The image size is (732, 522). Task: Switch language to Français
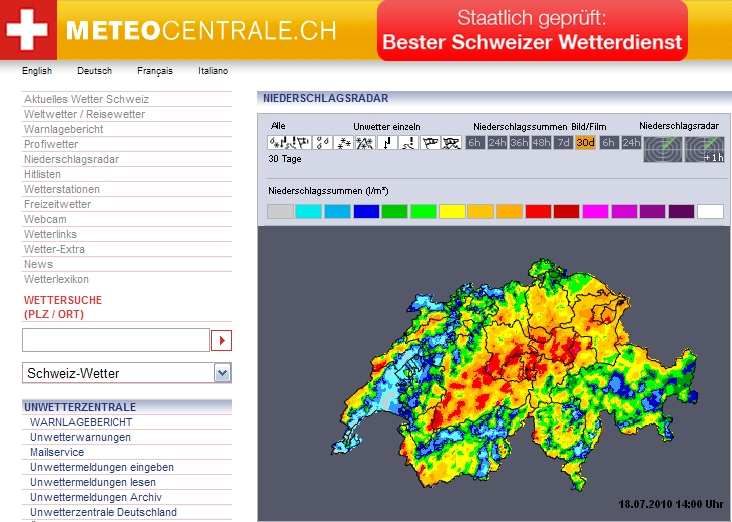point(155,71)
